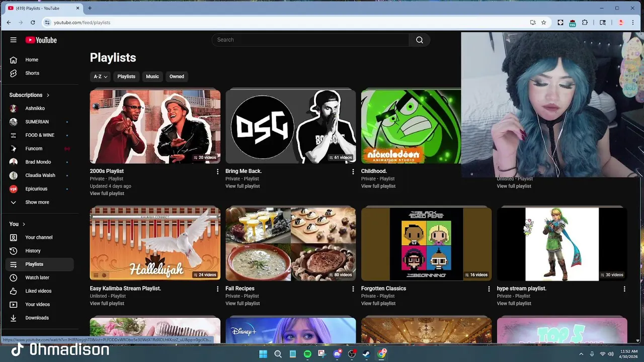Click the system tray volume icon
Screen dimensions: 644x362
[610, 354]
